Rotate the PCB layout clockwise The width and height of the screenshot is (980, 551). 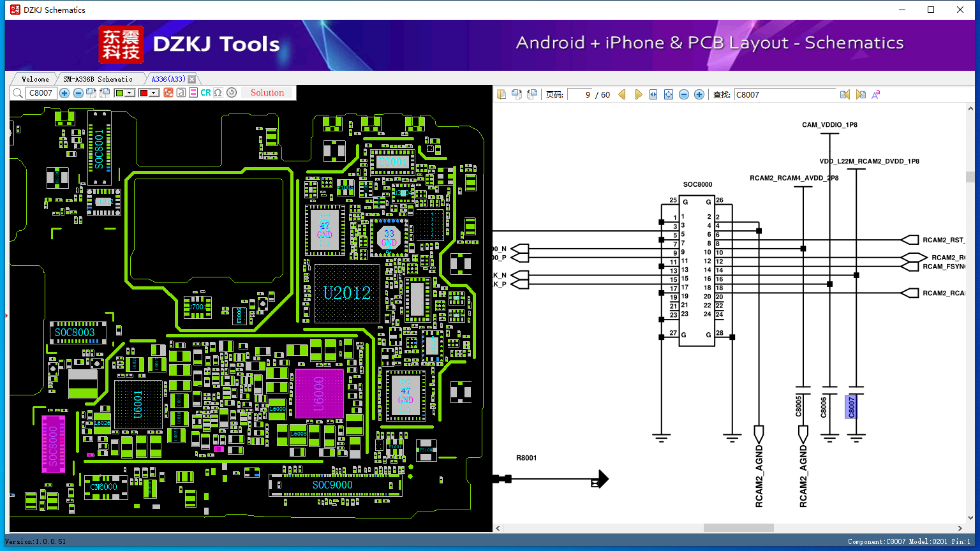[91, 93]
